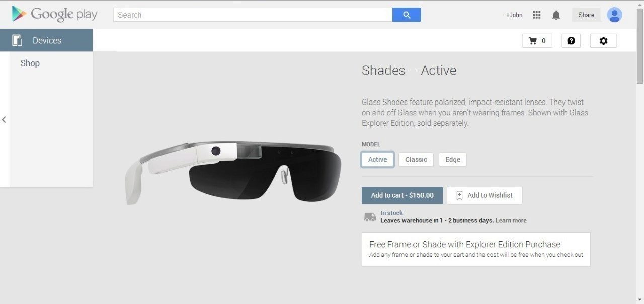Click the Devices icon in sidebar
644x304 pixels.
(x=17, y=40)
